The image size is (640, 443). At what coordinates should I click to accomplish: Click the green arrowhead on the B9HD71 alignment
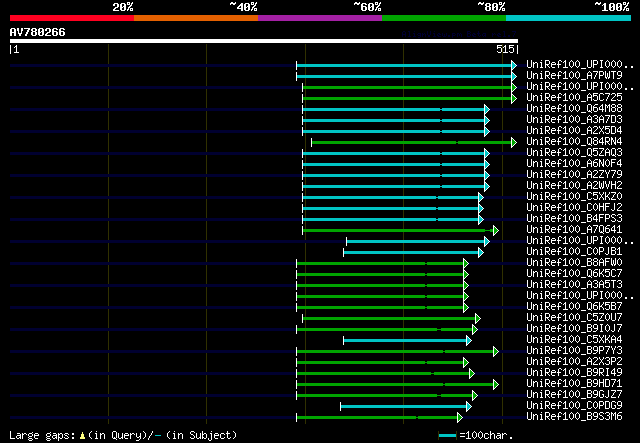point(496,385)
